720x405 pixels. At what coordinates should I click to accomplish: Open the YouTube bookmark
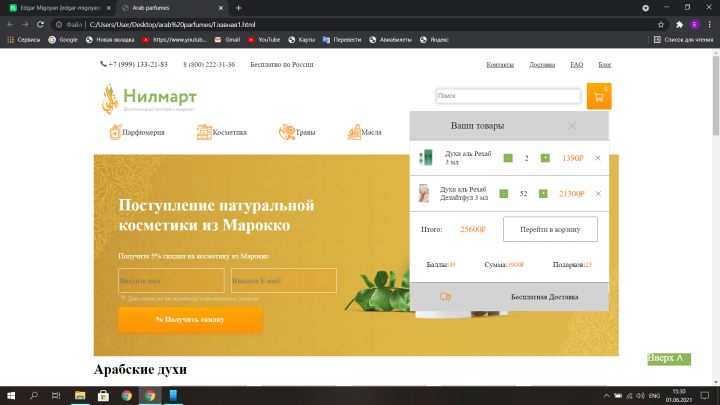pos(264,40)
